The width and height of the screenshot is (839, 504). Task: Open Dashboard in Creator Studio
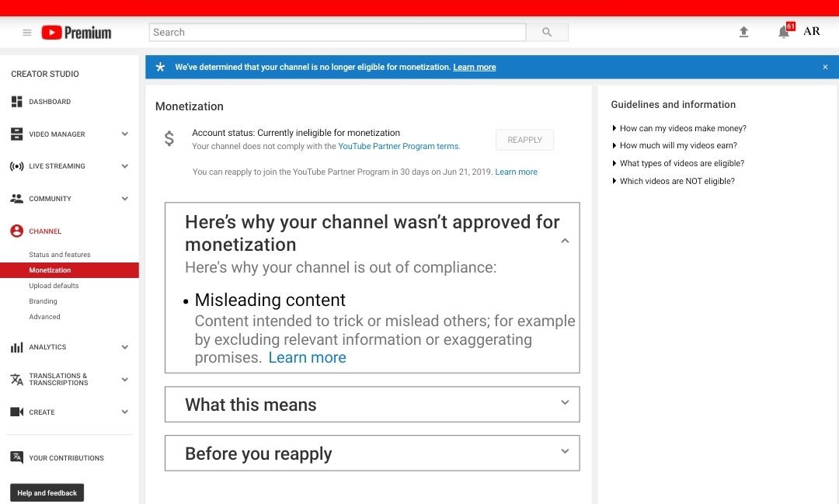pos(50,102)
